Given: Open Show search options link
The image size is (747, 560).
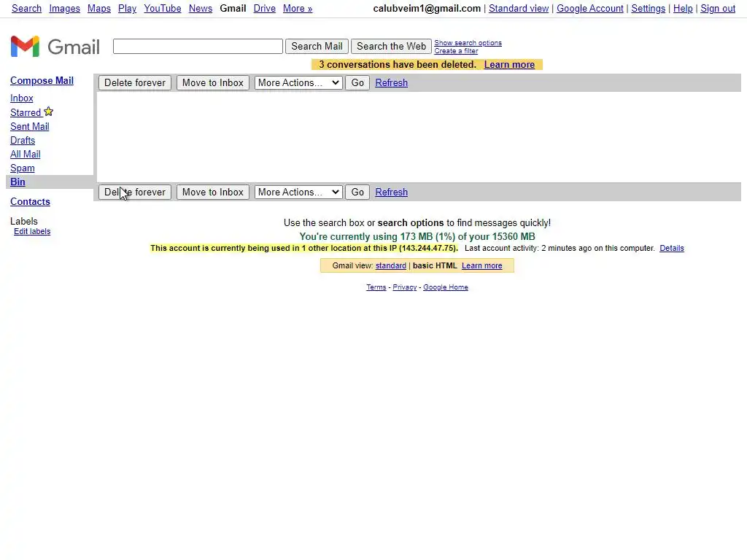Looking at the screenshot, I should pos(468,43).
